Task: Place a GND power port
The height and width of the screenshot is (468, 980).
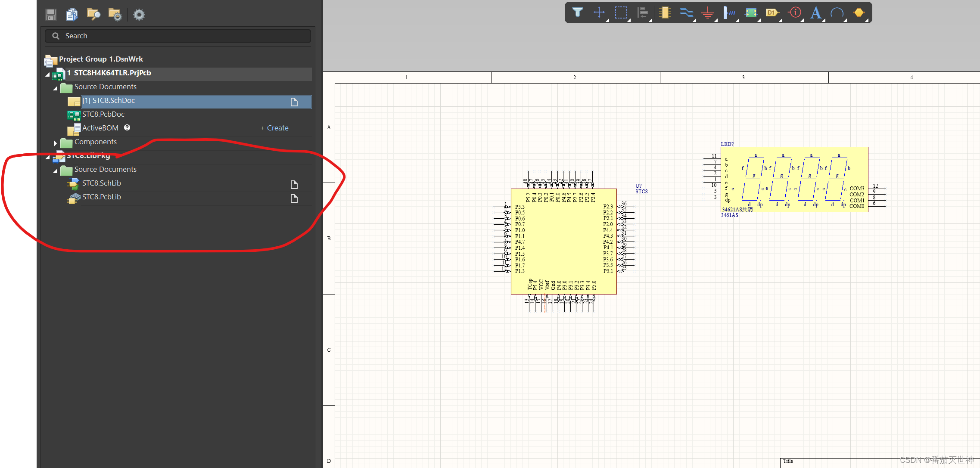Action: pyautogui.click(x=708, y=13)
